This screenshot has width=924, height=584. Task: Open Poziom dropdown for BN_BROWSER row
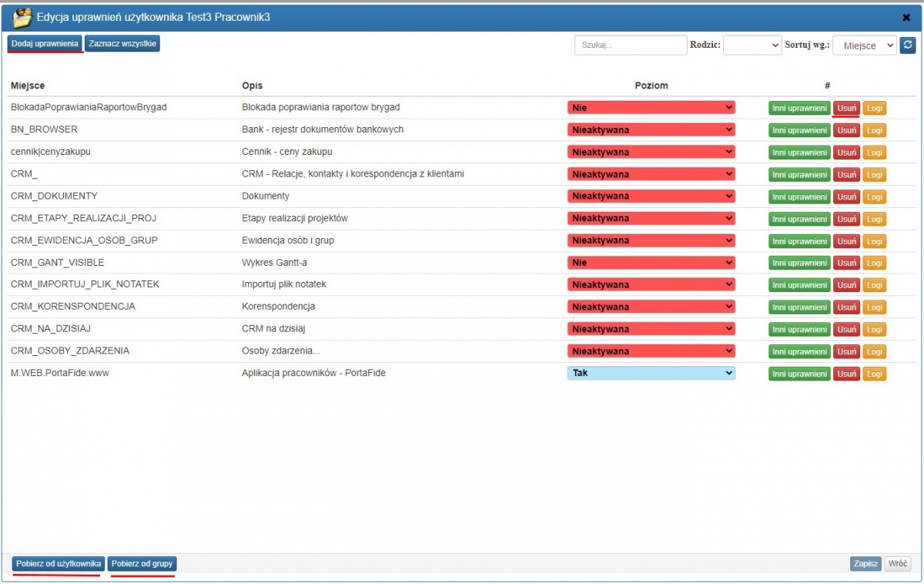(x=651, y=129)
